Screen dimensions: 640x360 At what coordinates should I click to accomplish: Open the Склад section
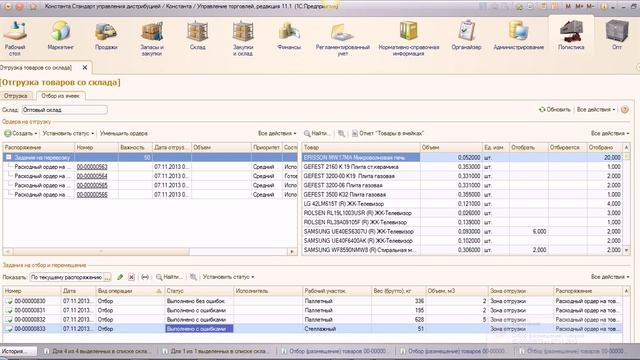[x=198, y=36]
